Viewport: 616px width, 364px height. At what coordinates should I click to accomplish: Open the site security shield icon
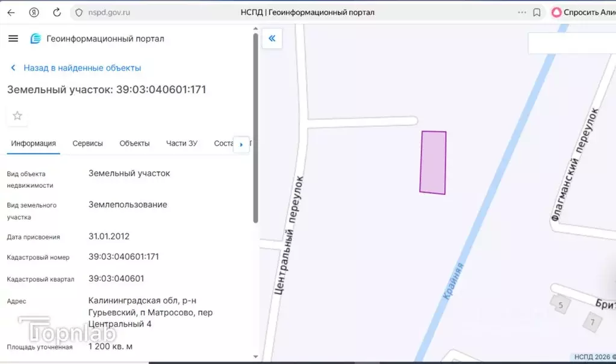tap(78, 12)
